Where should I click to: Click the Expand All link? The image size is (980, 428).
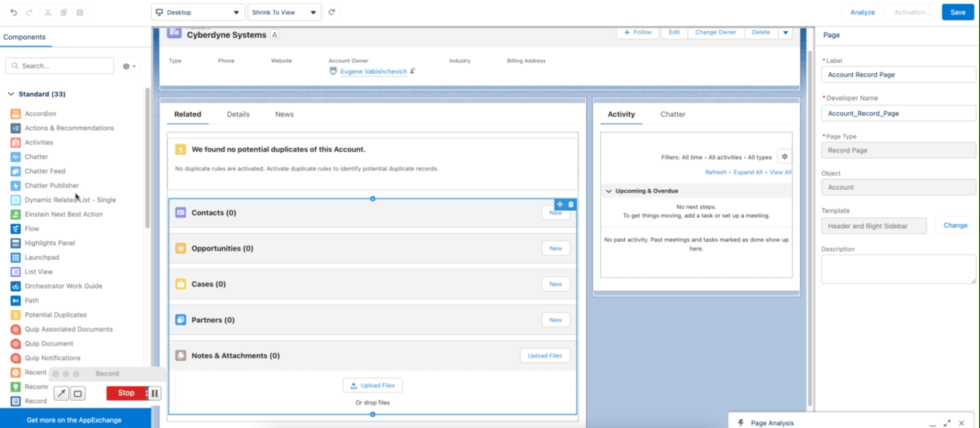click(x=748, y=172)
